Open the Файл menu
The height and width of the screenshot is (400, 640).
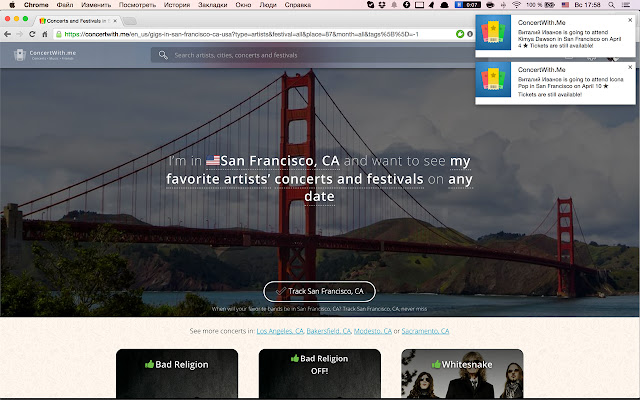click(65, 5)
